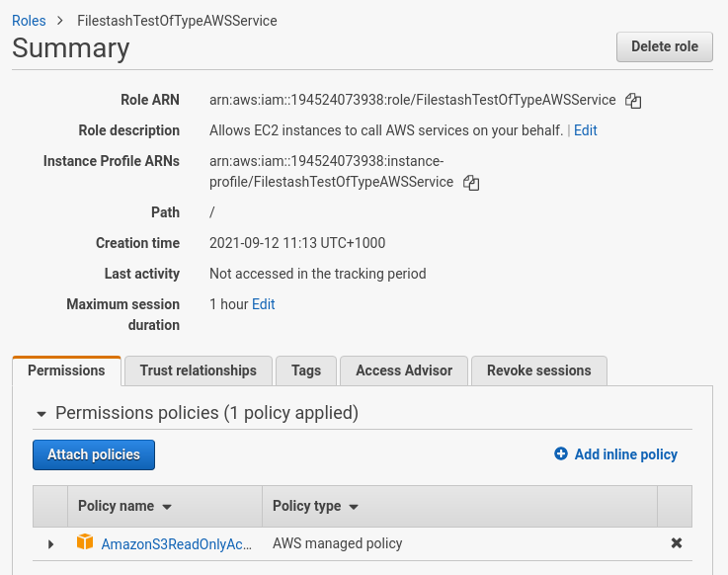Click the FilestashTestOfTypeAWSService breadcrumb text

[177, 21]
